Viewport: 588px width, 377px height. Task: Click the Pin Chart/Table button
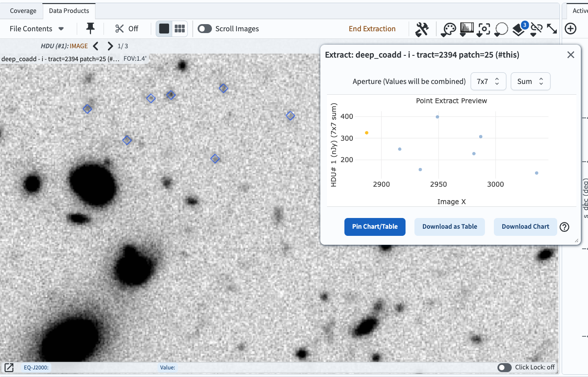click(x=375, y=226)
